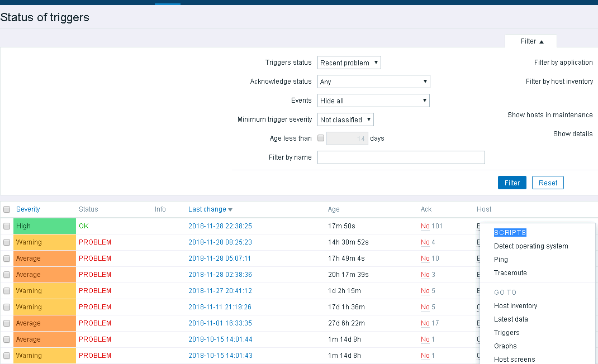Open the 2018-10-15 14:01:43 last change link
Viewport: 598px width, 364px height.
[x=220, y=356]
